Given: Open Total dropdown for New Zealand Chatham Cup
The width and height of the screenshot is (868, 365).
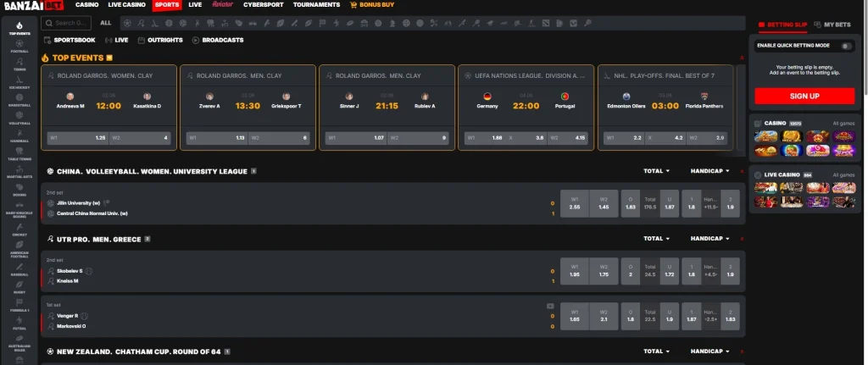Looking at the screenshot, I should point(657,351).
